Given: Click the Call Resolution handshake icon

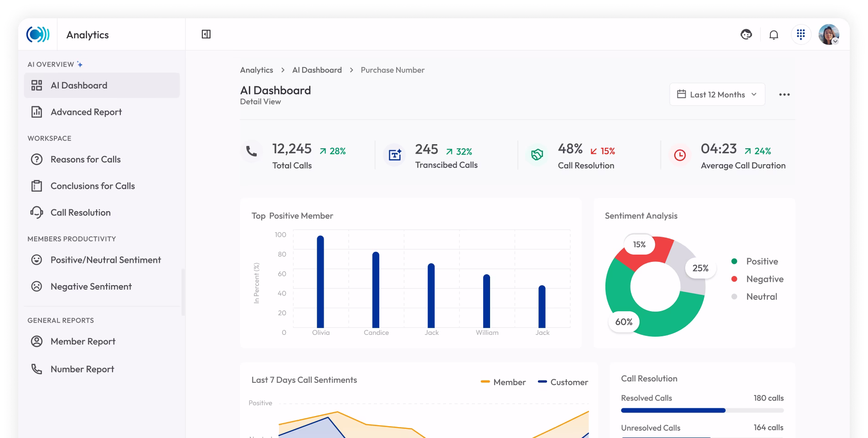Looking at the screenshot, I should coord(537,155).
